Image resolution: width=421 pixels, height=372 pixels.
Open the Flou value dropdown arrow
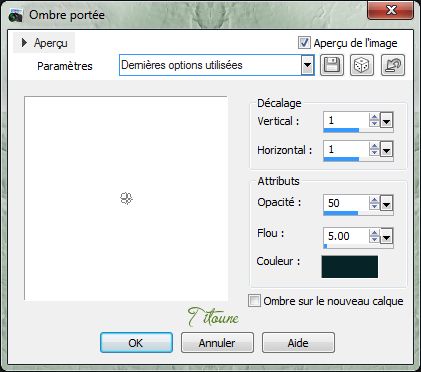click(x=386, y=236)
